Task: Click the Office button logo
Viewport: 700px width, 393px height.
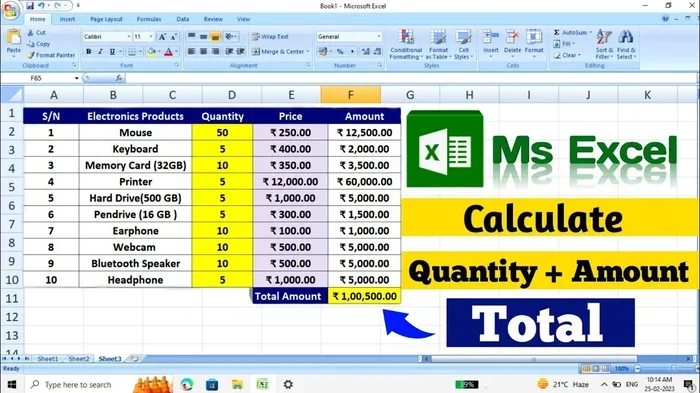Action: point(10,10)
